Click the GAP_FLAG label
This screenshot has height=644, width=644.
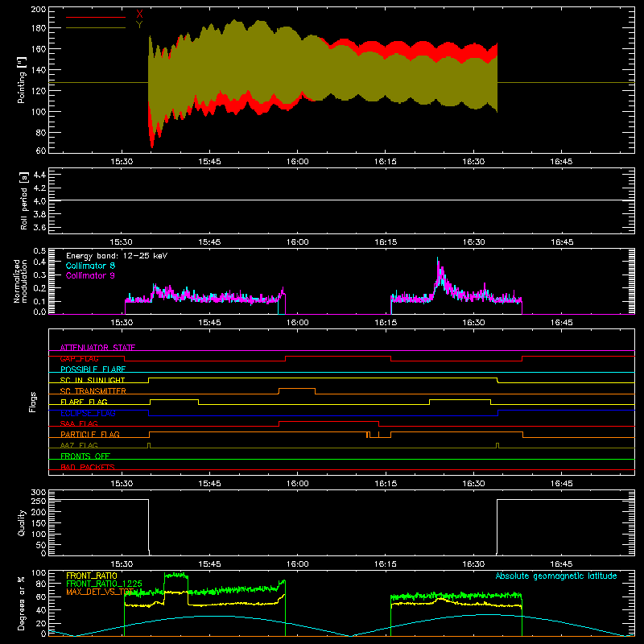point(79,358)
